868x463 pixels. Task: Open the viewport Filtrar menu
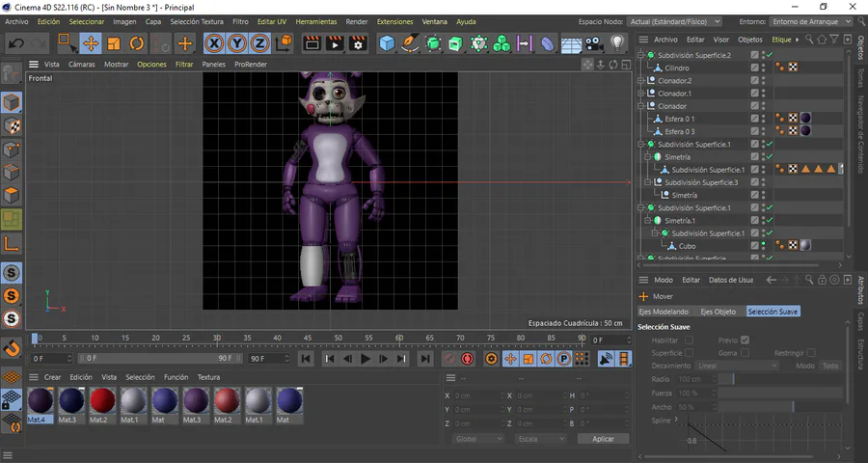tap(184, 65)
